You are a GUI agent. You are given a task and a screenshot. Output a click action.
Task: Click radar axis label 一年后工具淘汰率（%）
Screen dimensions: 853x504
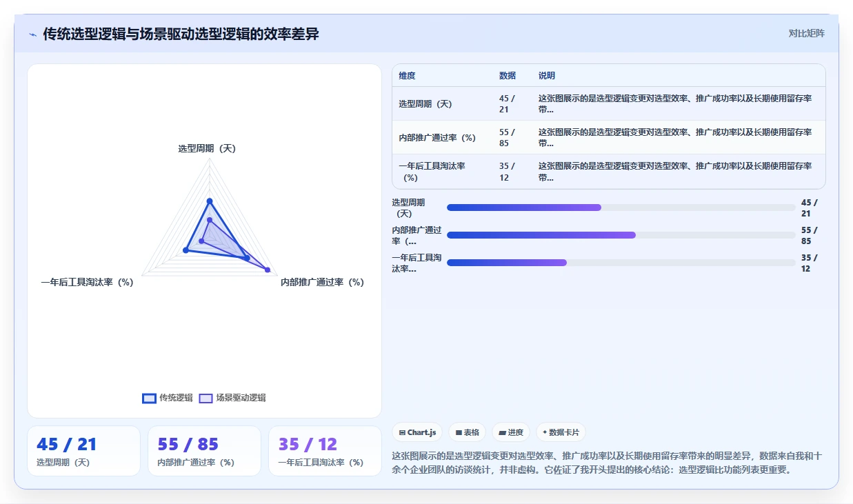click(x=87, y=282)
